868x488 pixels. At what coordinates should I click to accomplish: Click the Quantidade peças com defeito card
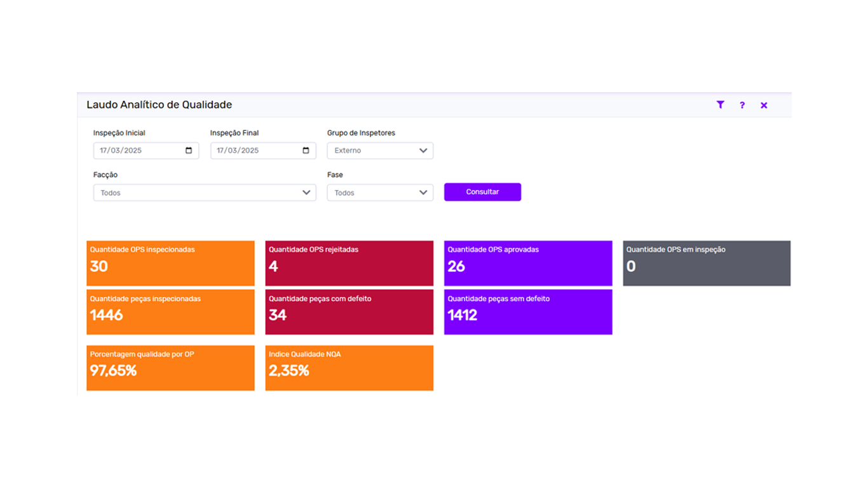(x=349, y=312)
